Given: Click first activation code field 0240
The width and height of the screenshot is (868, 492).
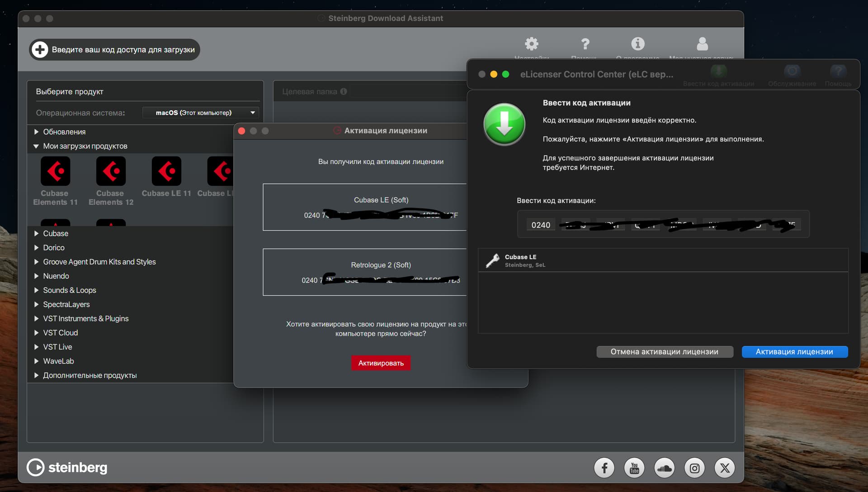Looking at the screenshot, I should pos(541,225).
